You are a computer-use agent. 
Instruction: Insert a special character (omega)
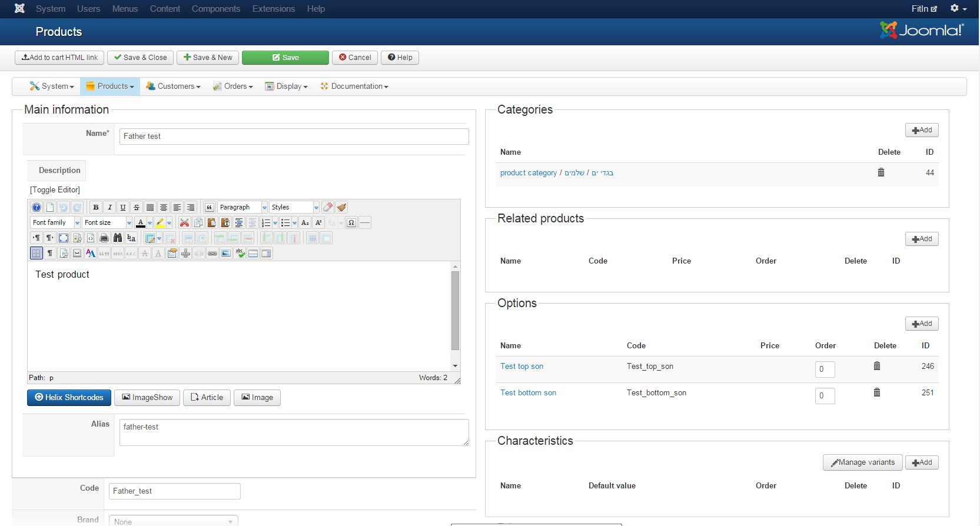coord(351,222)
